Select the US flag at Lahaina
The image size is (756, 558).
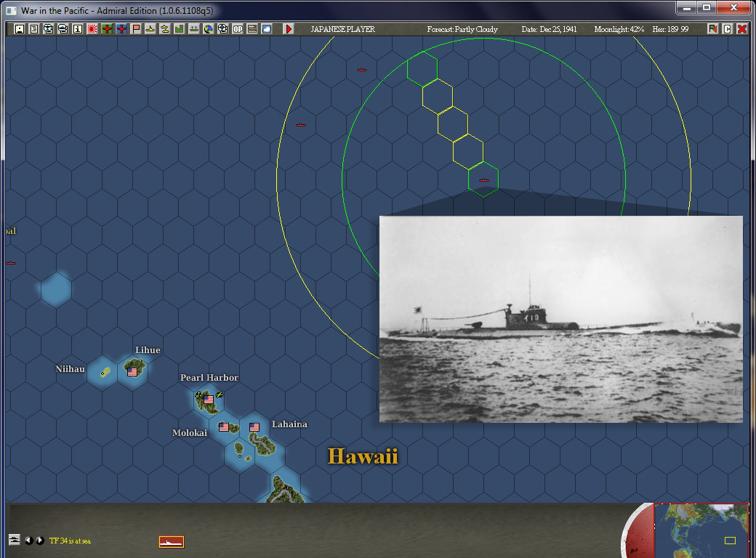click(254, 427)
